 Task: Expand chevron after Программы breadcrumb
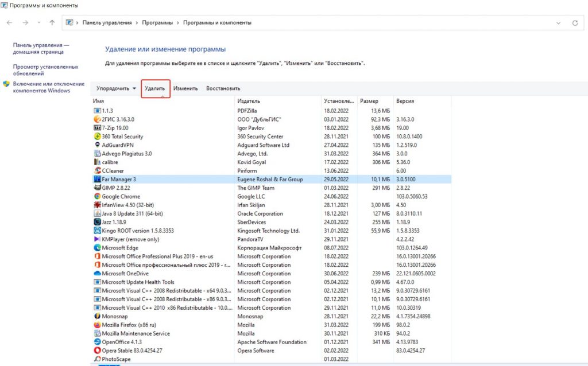click(x=178, y=23)
